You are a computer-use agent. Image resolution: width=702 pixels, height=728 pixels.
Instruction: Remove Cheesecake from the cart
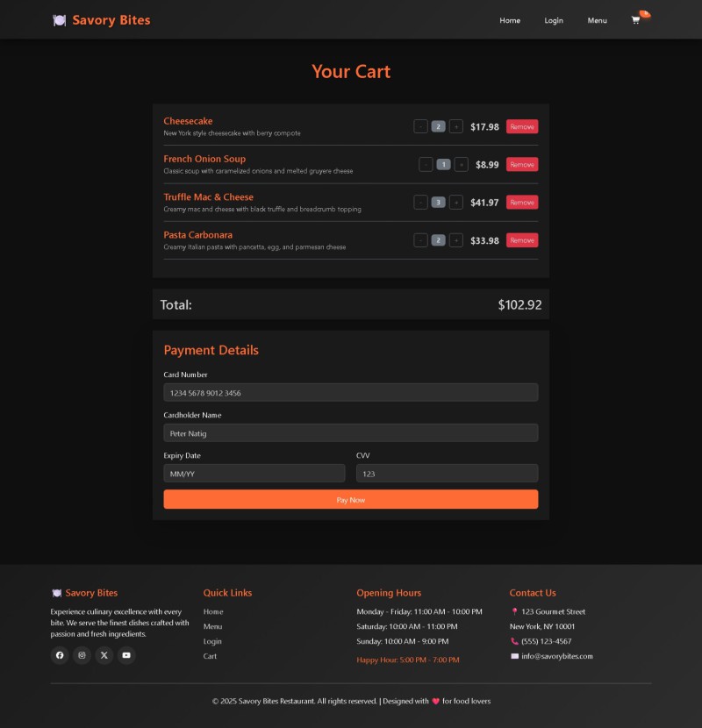522,126
